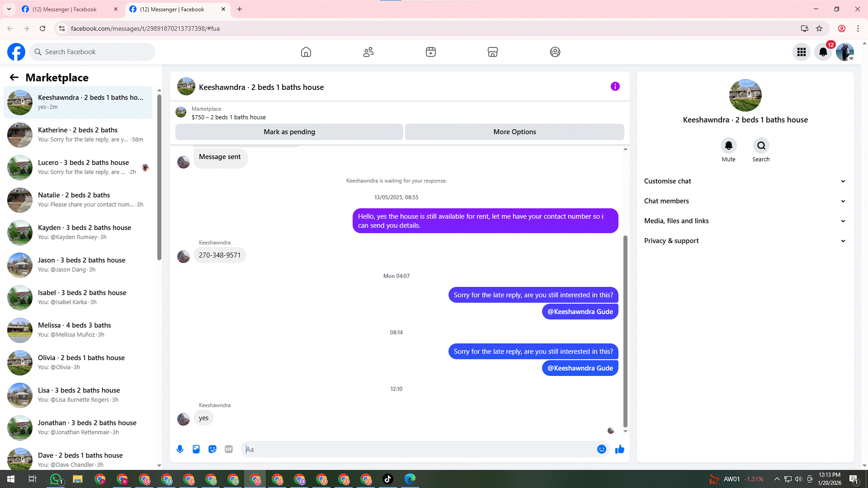
Task: Click the Facebook logo
Action: click(x=16, y=52)
